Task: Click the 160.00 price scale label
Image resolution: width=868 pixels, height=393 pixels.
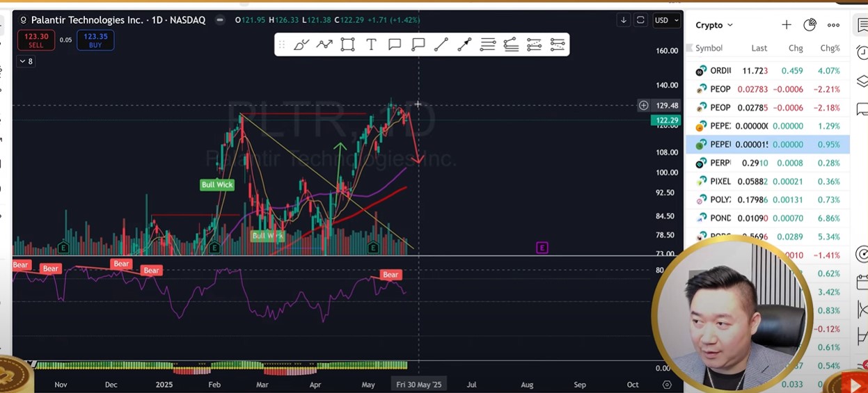Action: (667, 51)
